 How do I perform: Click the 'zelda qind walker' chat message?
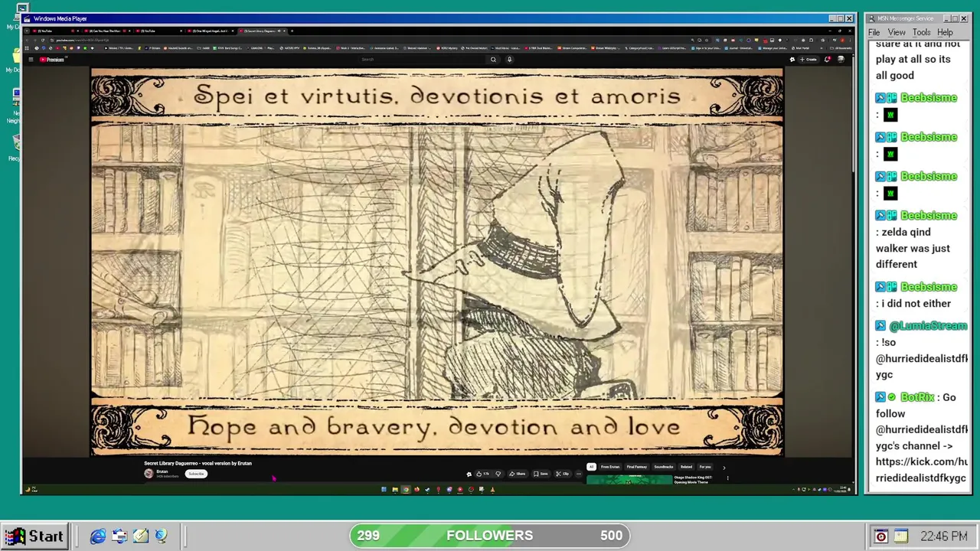(916, 248)
